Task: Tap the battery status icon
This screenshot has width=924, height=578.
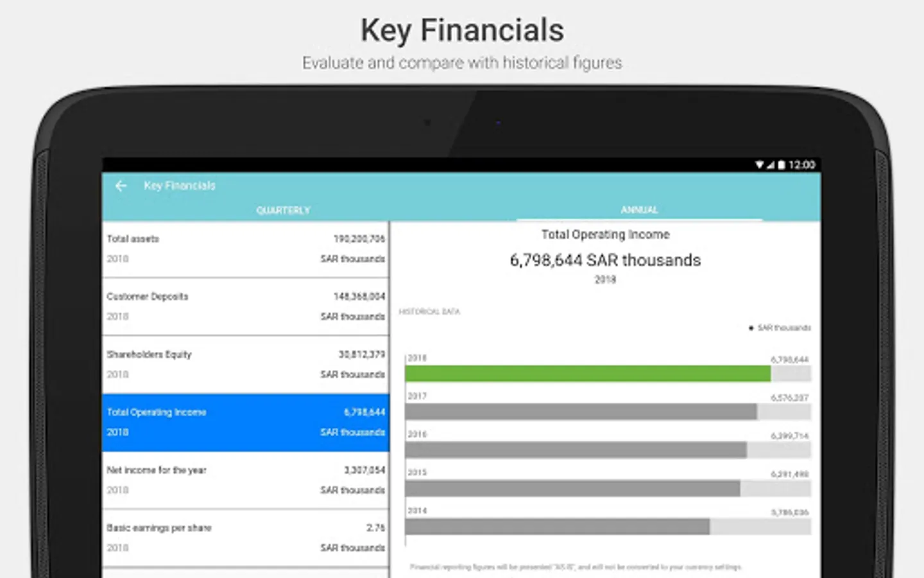Action: pos(782,165)
